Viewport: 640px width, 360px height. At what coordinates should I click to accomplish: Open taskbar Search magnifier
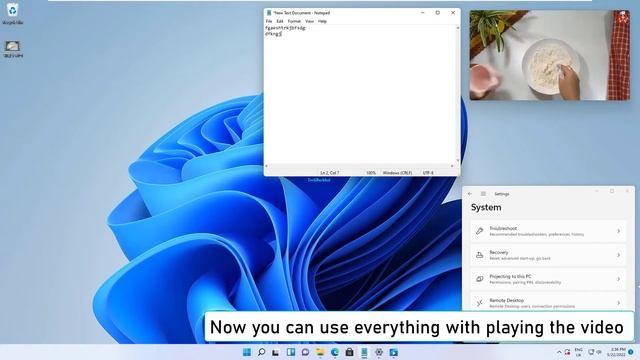[262, 352]
